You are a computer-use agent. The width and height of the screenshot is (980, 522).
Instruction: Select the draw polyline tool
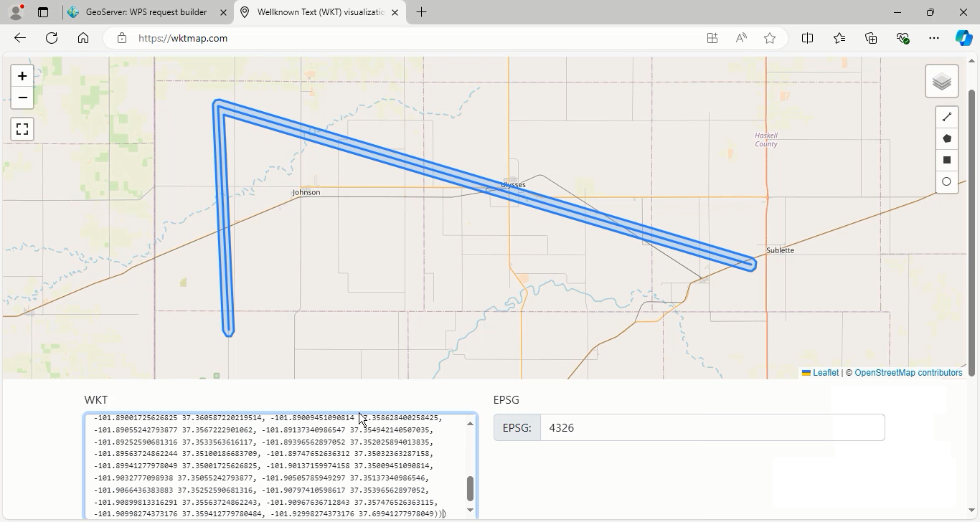946,117
